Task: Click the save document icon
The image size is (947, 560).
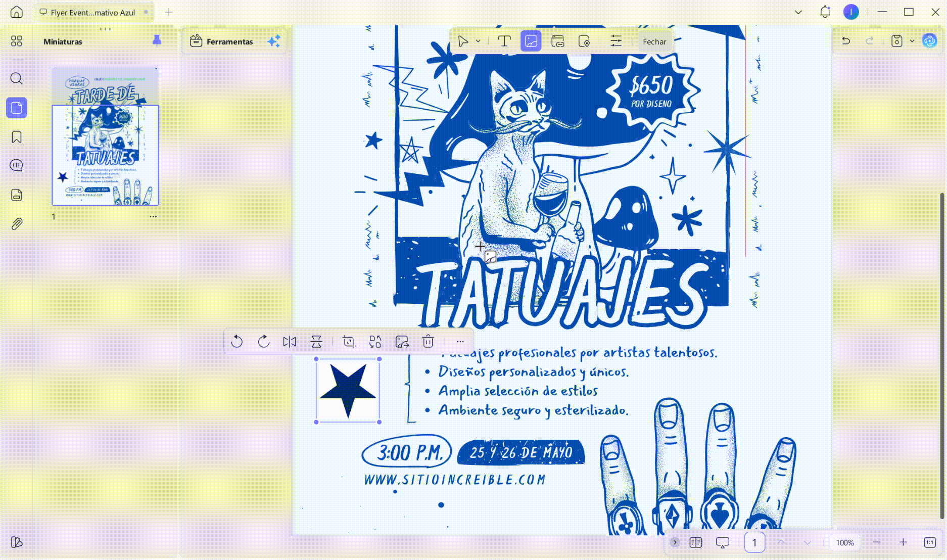Action: pos(897,41)
